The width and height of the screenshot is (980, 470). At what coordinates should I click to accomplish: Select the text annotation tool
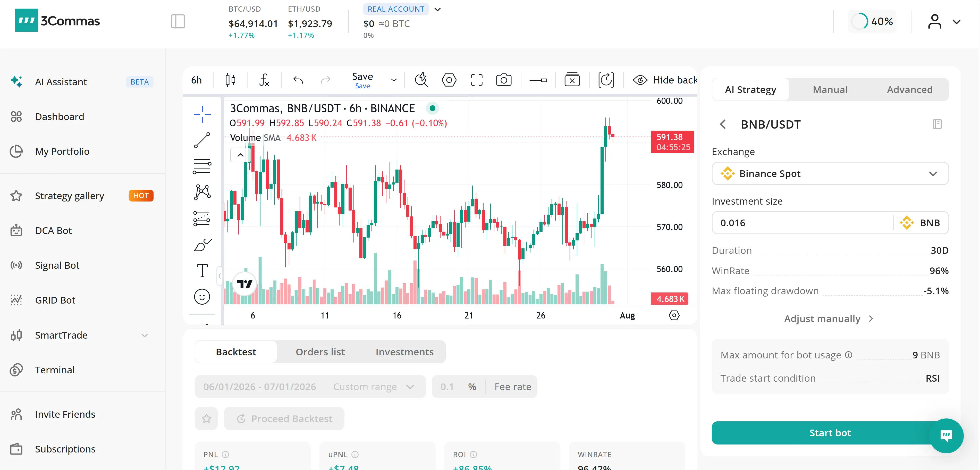[x=202, y=271]
